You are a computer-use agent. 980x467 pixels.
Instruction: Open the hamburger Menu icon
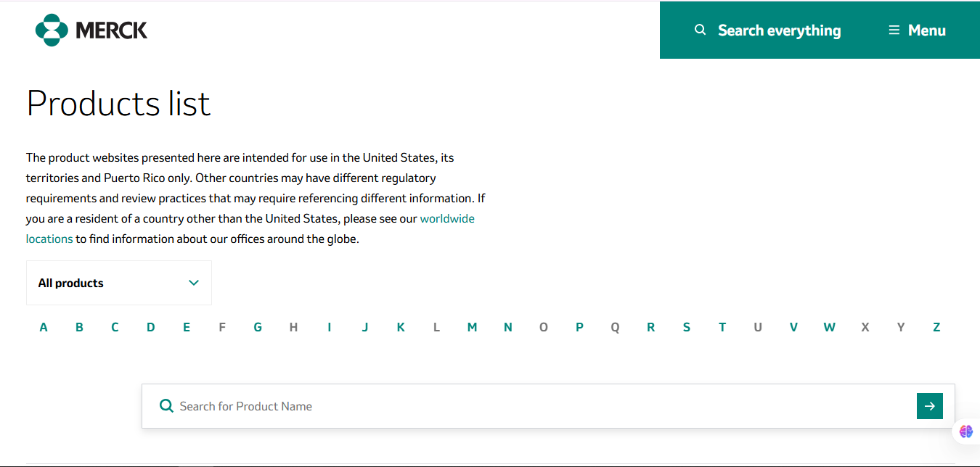(x=894, y=30)
